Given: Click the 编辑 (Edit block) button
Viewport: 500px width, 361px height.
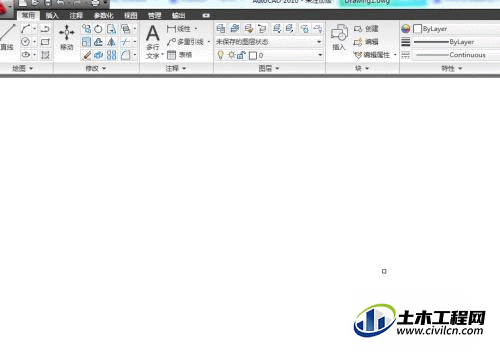Looking at the screenshot, I should tap(366, 42).
